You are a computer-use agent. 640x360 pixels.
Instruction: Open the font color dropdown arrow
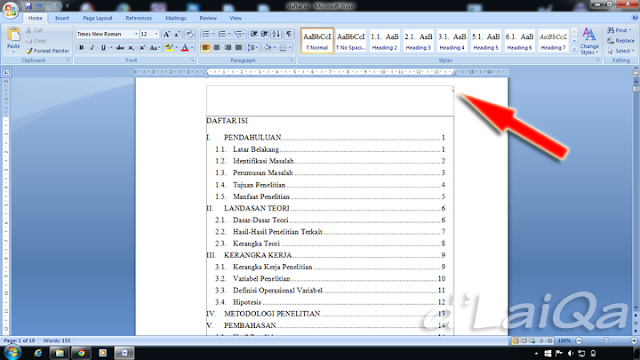click(192, 48)
